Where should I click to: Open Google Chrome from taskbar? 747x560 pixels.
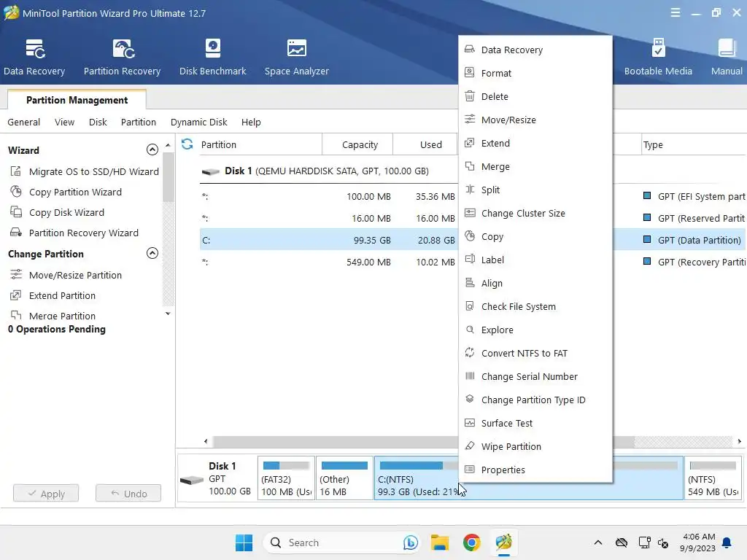coord(472,542)
